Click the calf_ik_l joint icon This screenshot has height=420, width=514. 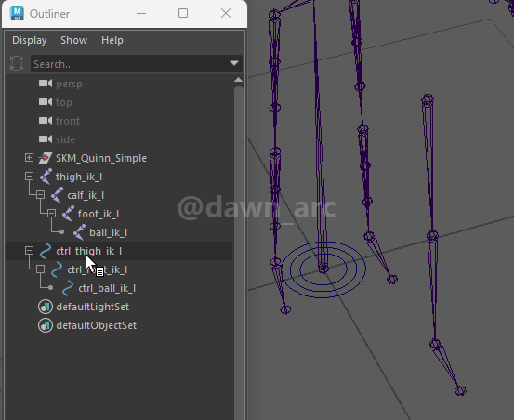(x=57, y=195)
